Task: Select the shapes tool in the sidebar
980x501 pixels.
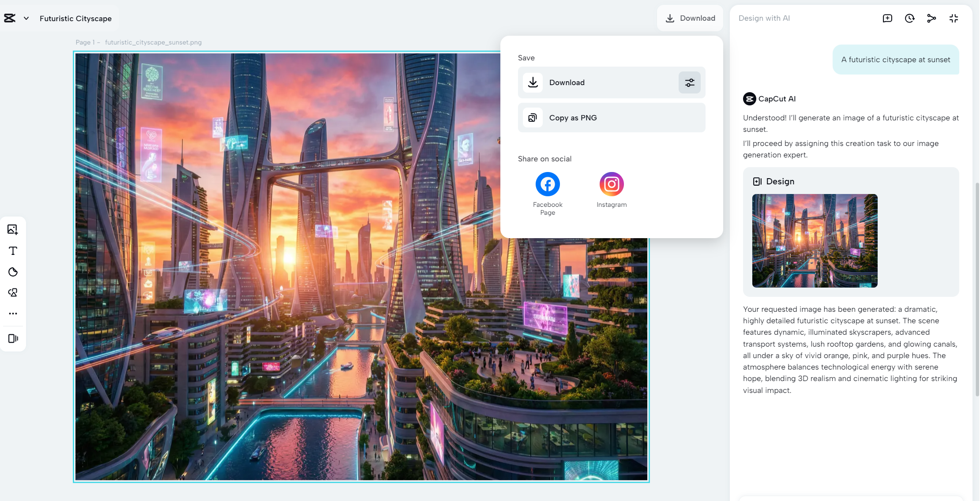Action: [13, 272]
